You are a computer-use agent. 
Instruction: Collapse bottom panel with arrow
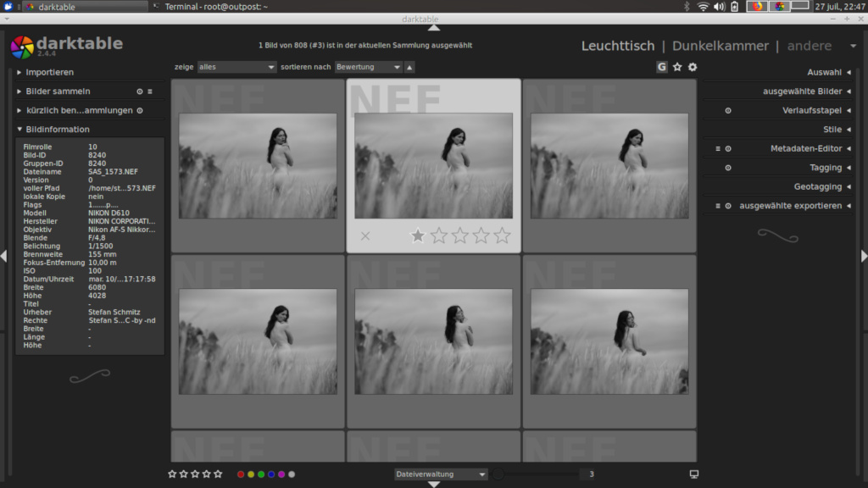[x=434, y=484]
